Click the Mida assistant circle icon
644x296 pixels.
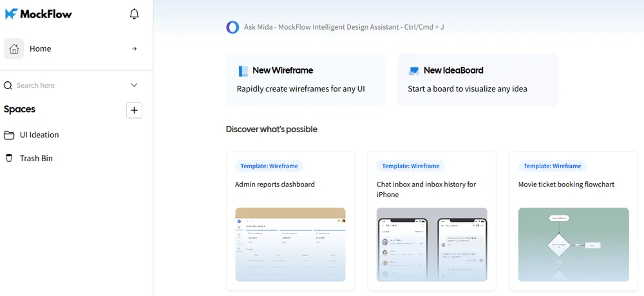232,27
